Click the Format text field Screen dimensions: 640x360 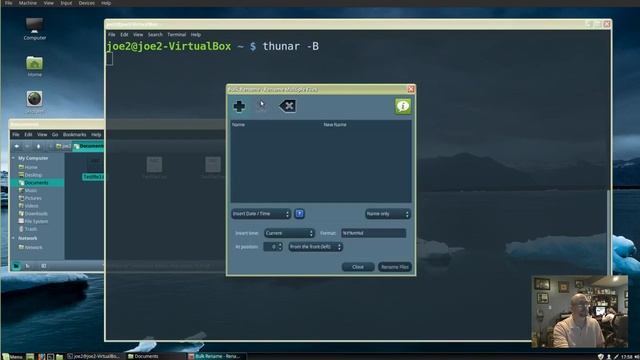coord(373,233)
